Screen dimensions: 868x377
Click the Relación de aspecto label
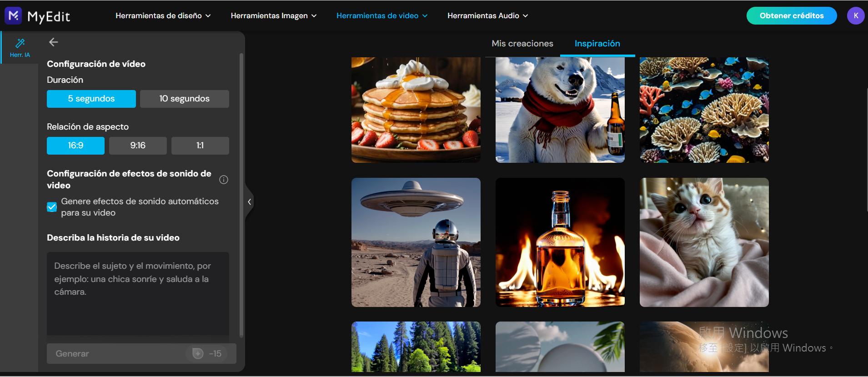pyautogui.click(x=88, y=127)
